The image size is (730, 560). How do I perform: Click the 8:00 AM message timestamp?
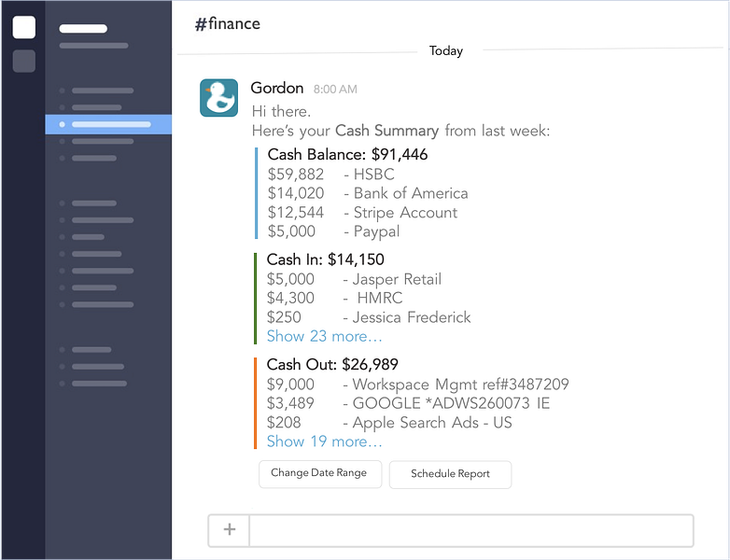point(335,90)
